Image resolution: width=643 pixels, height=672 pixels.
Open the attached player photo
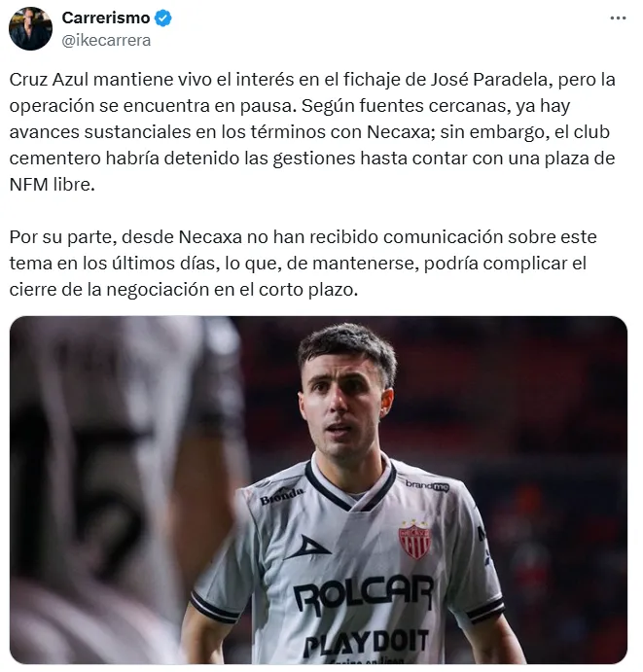(x=318, y=490)
